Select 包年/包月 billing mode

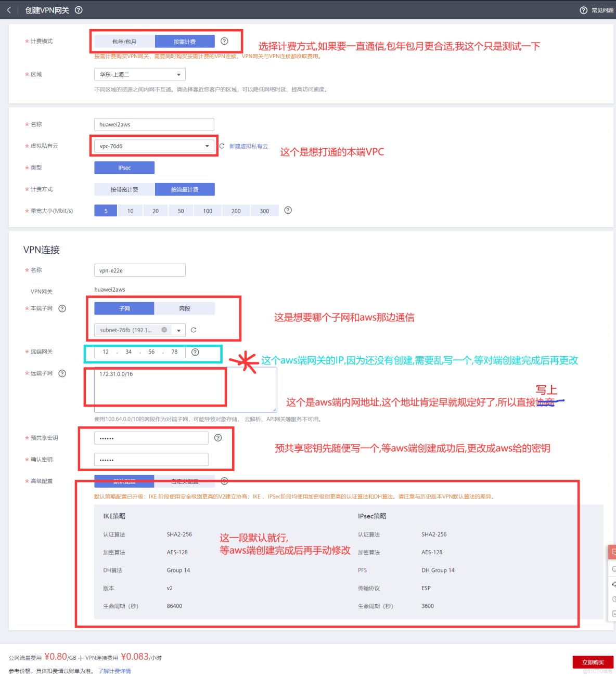tap(124, 42)
